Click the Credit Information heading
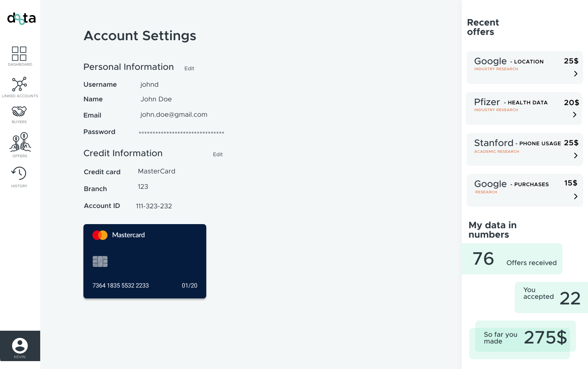The image size is (588, 369). tap(123, 153)
